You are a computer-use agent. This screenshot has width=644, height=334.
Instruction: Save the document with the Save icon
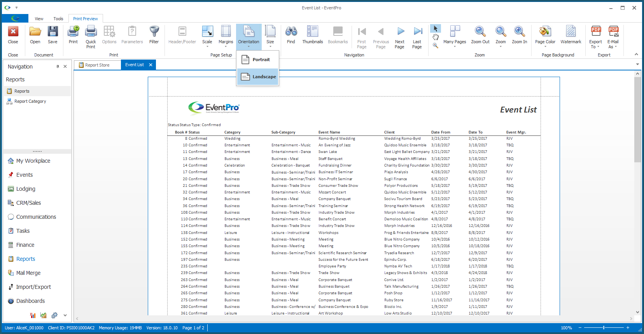(52, 35)
